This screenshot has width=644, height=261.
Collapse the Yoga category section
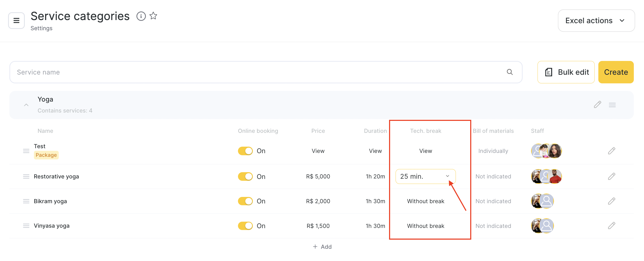click(26, 105)
